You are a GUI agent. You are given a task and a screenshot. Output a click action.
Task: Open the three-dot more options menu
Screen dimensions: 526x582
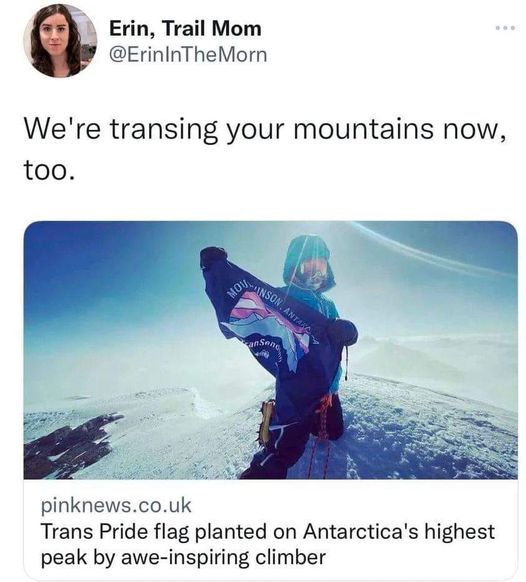(506, 28)
